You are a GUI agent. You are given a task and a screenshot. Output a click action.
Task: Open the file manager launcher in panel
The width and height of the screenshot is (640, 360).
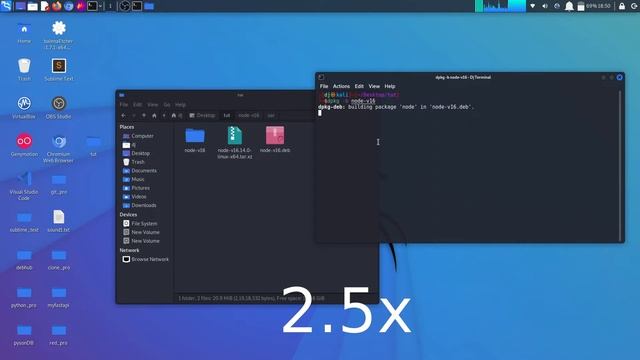point(32,6)
